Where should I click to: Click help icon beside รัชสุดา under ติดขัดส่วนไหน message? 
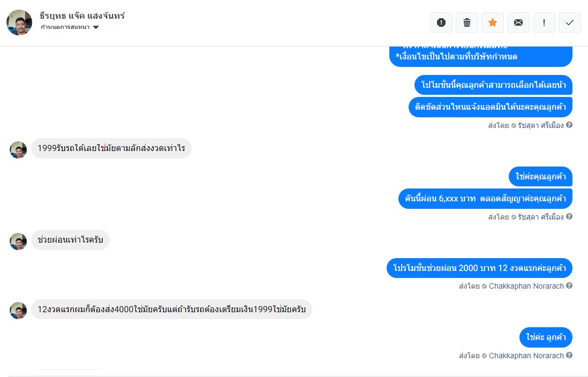[x=569, y=125]
